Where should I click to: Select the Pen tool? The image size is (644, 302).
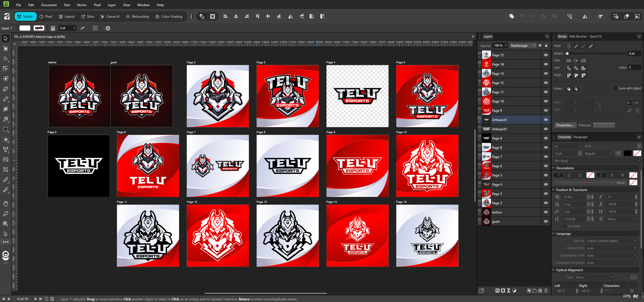tap(6, 89)
